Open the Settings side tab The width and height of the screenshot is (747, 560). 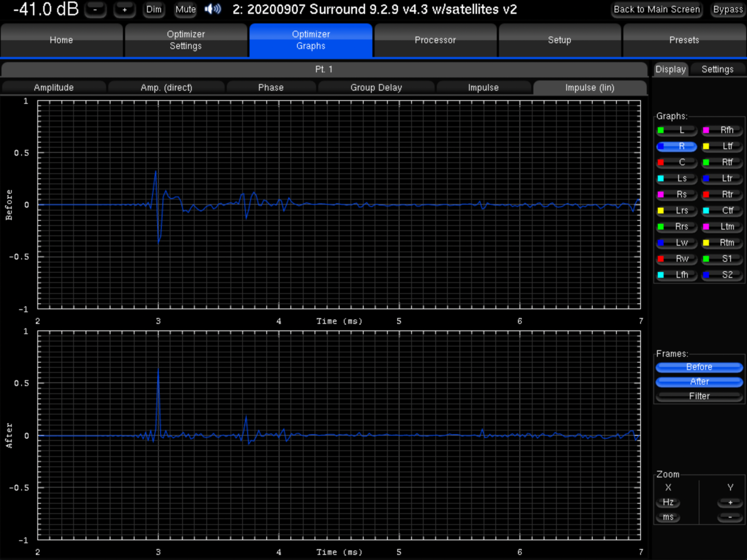717,69
